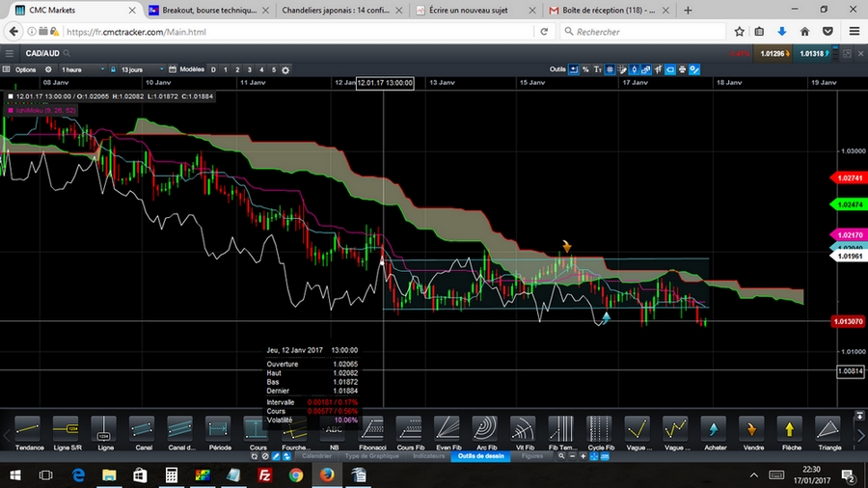Image resolution: width=868 pixels, height=488 pixels.
Task: Open Chrome from the Windows taskbar
Action: (x=296, y=474)
